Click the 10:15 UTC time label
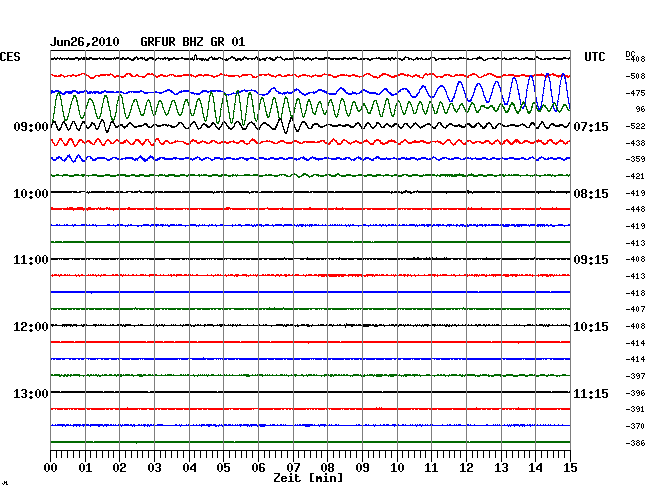 click(591, 327)
